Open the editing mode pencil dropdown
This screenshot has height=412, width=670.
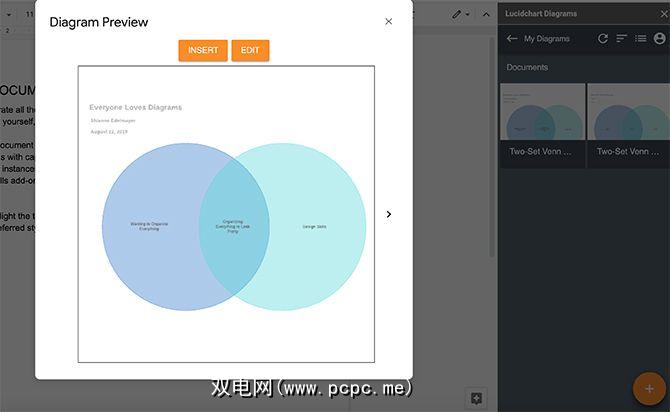pyautogui.click(x=461, y=15)
